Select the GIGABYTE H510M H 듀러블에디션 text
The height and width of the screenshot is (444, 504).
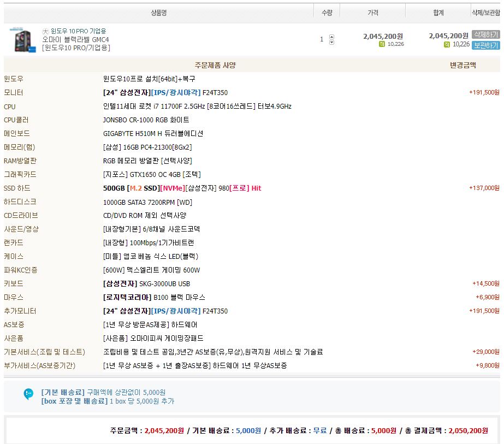[x=153, y=134]
